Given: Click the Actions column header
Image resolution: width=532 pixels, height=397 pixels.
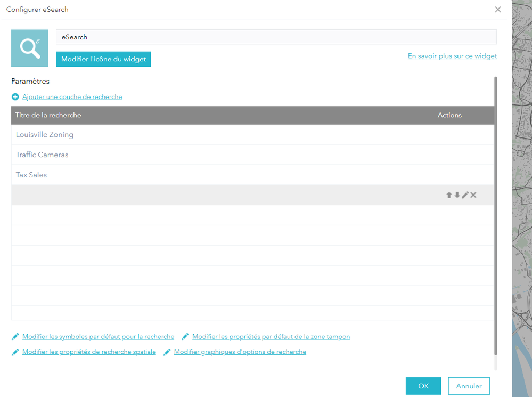Looking at the screenshot, I should (x=449, y=115).
